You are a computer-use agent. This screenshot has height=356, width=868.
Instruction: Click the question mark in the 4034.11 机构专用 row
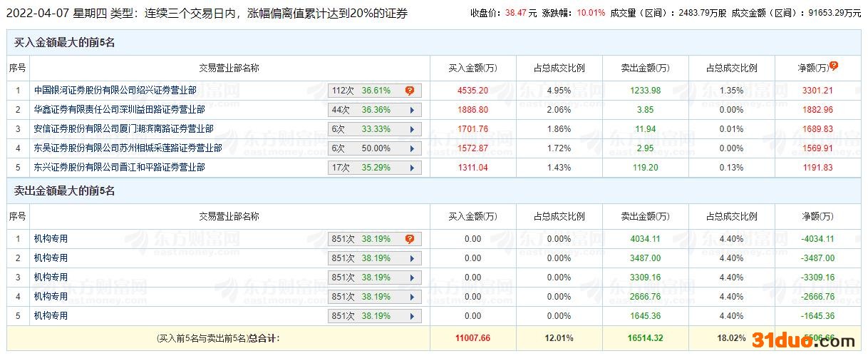pos(410,239)
